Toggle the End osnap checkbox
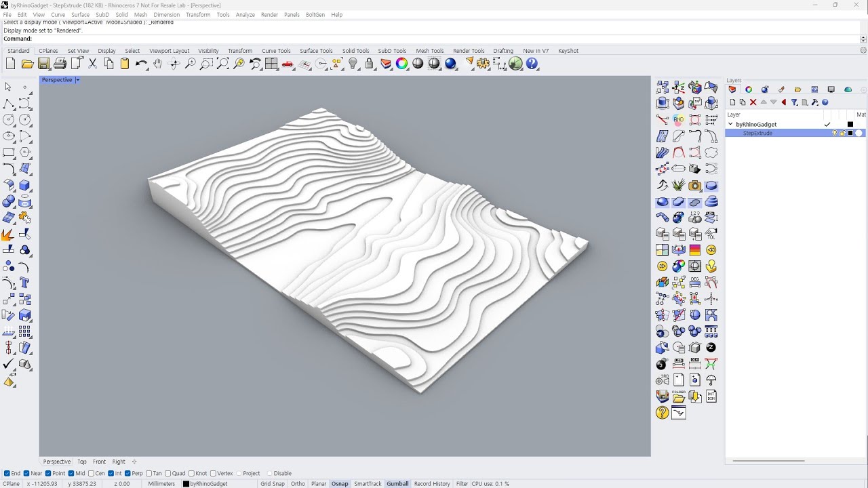 click(7, 473)
